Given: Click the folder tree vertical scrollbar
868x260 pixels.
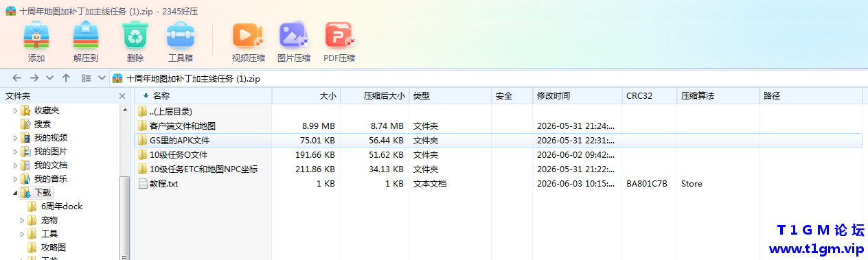Looking at the screenshot, I should click(125, 218).
